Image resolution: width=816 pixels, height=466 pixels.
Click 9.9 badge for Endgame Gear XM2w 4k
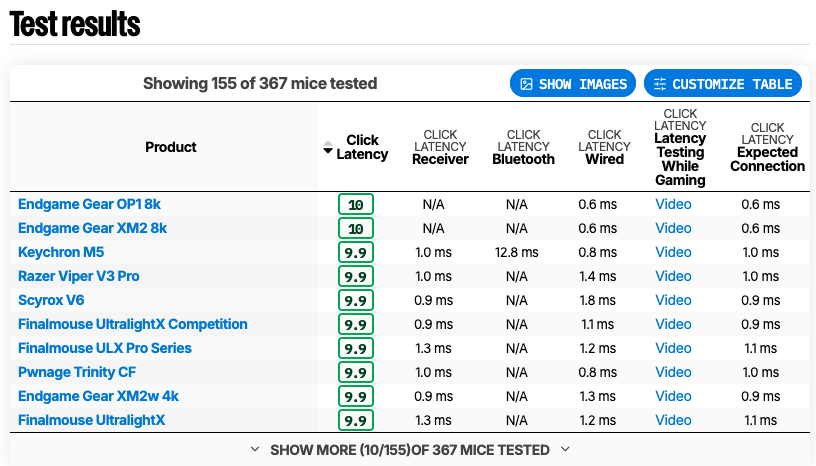click(356, 396)
